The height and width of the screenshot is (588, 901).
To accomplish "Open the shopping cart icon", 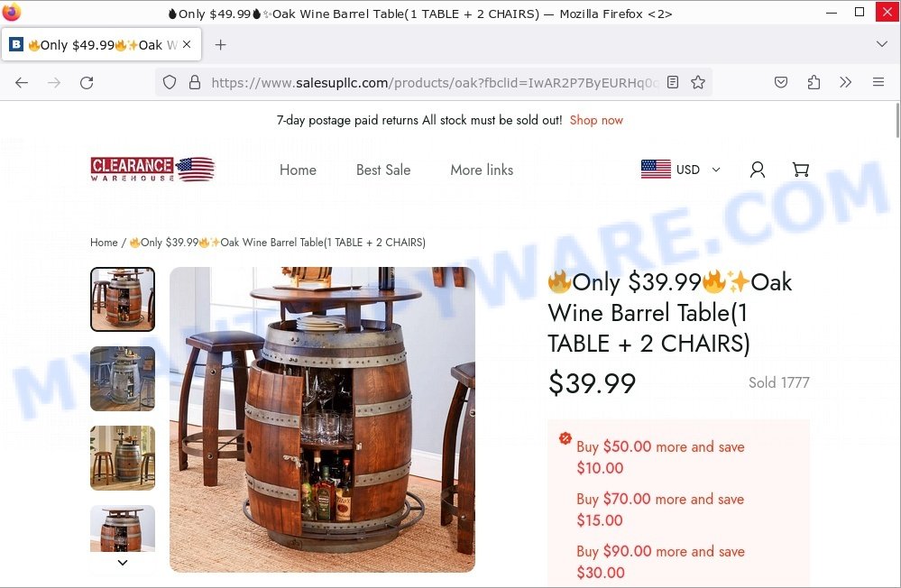I will click(801, 170).
